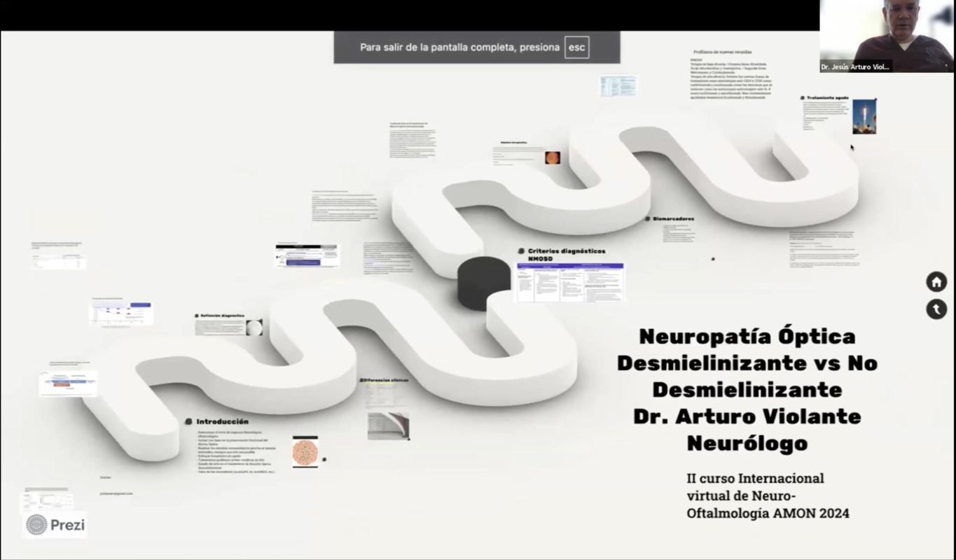Viewport: 956px width, 560px height.
Task: Click the Ishihara color test image
Action: [x=305, y=450]
